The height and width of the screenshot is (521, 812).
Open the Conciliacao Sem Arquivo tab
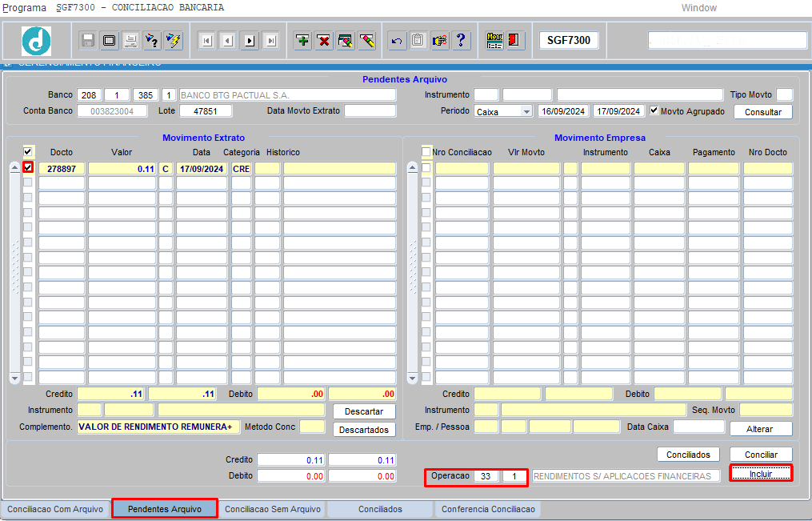pos(273,509)
